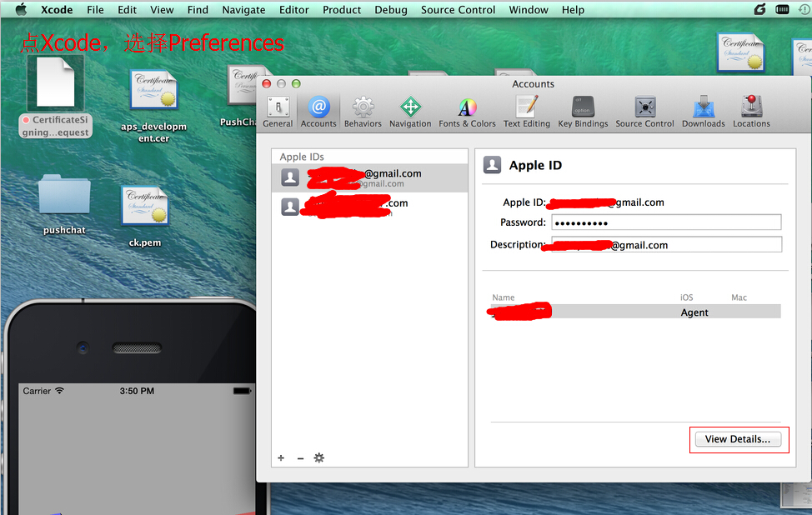This screenshot has height=515, width=812.
Task: Select the pushchat folder on desktop
Action: [x=64, y=205]
